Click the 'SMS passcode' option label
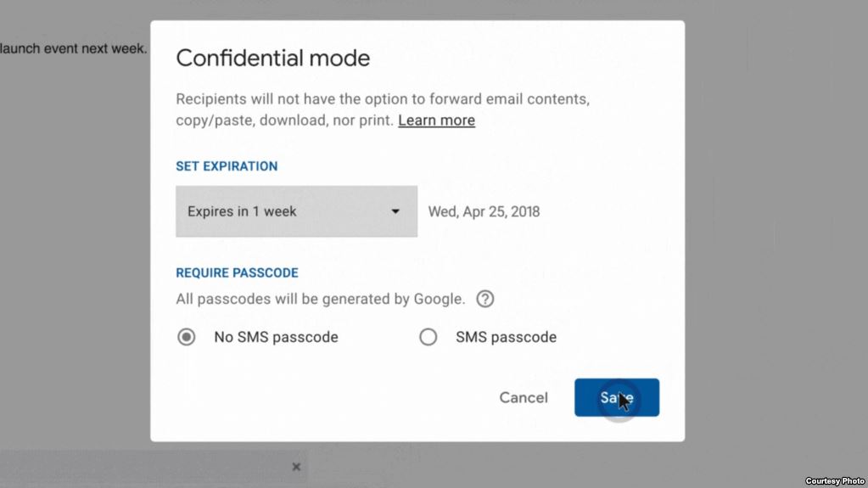 (x=506, y=337)
